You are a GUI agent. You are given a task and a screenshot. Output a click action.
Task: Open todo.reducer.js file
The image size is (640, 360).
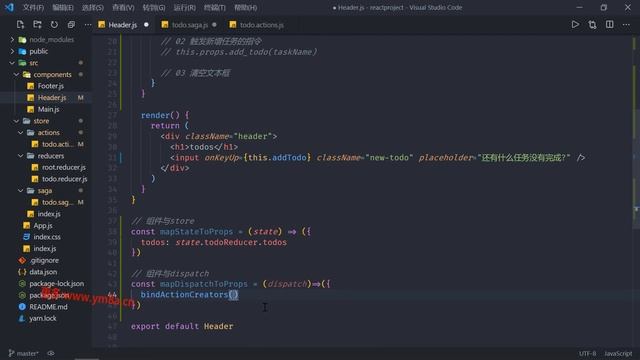[x=64, y=179]
